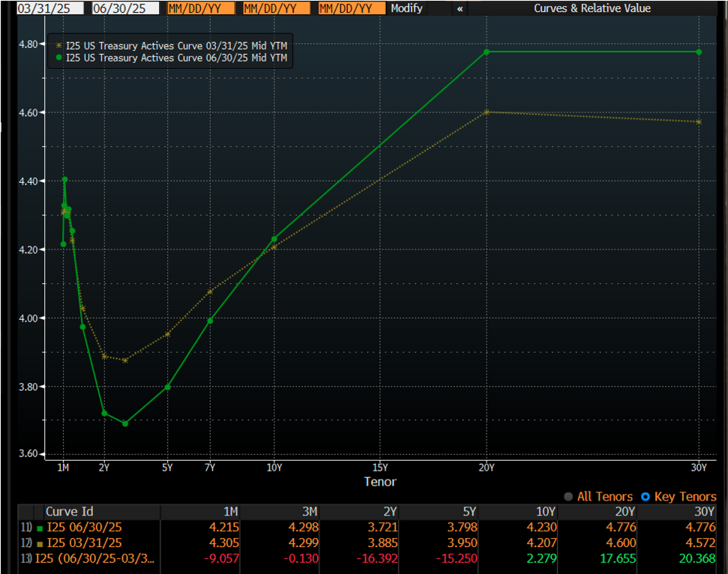Click 06/30/25 legend green dot marker
Screen dimensions: 728x574
59,58
